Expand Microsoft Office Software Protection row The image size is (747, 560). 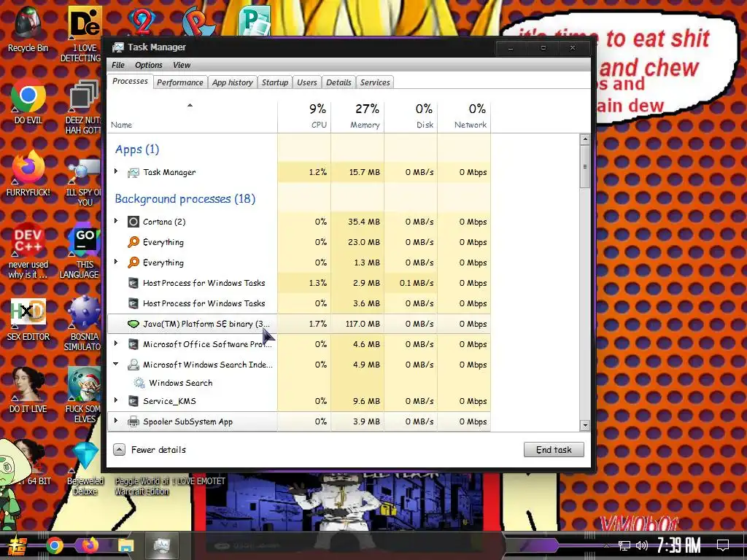click(x=116, y=343)
